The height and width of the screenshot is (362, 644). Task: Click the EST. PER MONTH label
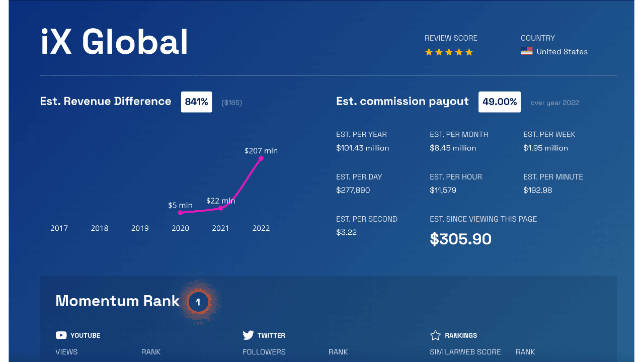click(459, 135)
